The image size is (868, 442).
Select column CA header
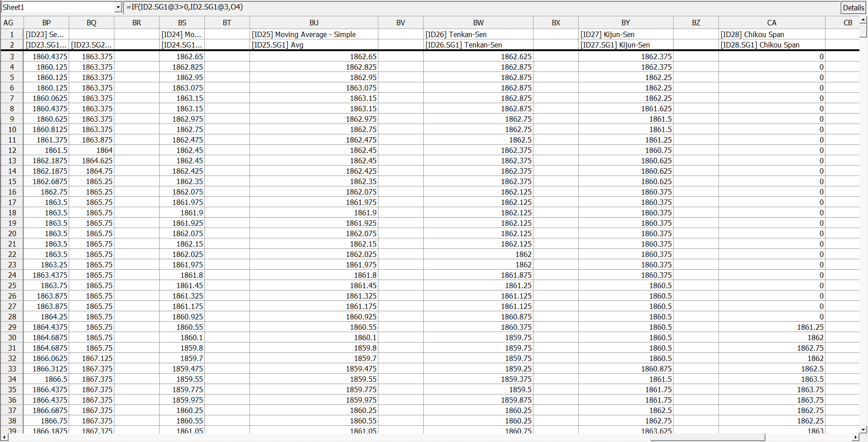coord(772,23)
